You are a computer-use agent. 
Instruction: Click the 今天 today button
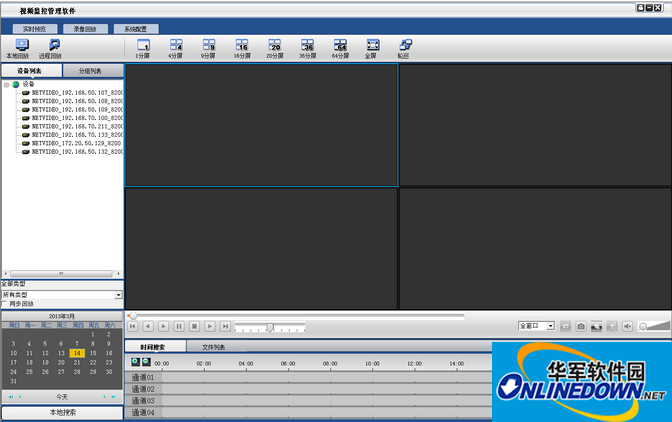pos(62,397)
